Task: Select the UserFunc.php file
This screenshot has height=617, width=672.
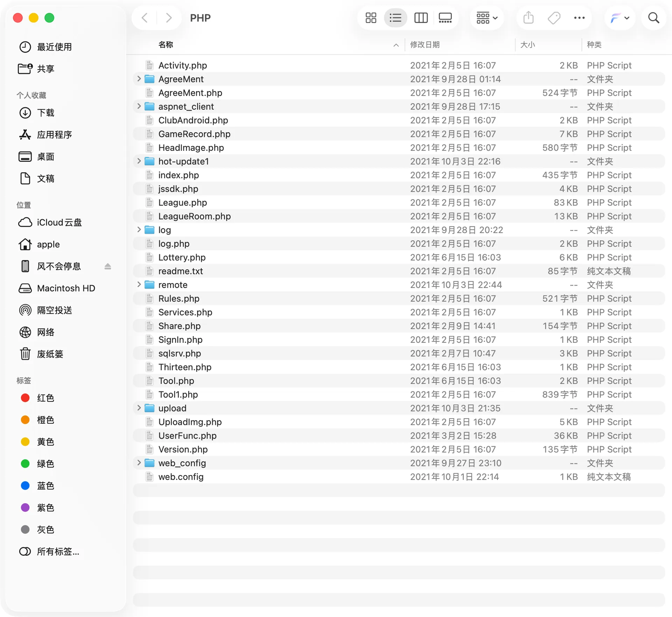Action: coord(399,435)
